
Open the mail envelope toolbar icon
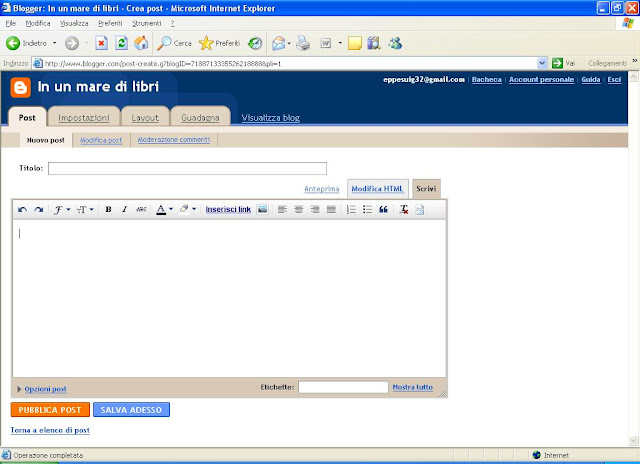[279, 43]
